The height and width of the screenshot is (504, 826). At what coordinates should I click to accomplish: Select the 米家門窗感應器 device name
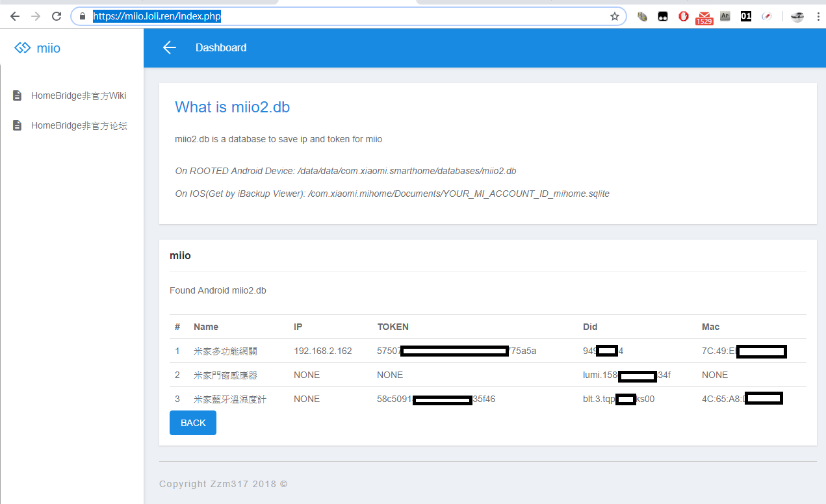226,375
